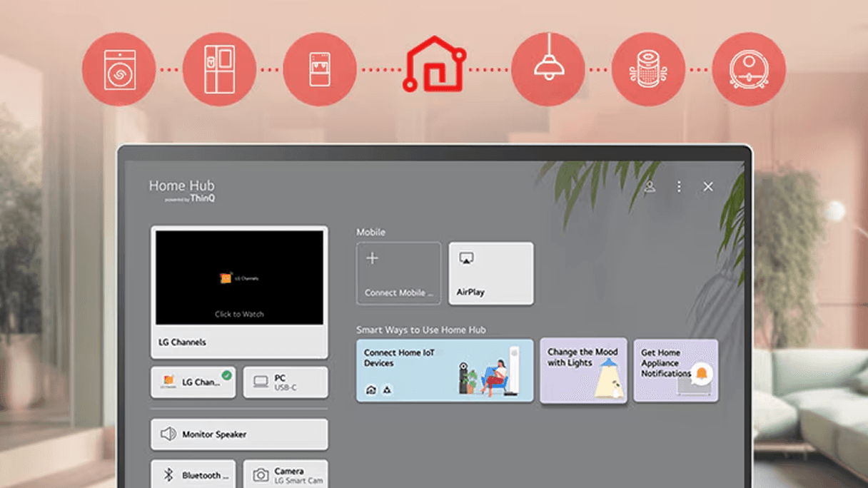Open Change the Mood with Lights card

[583, 370]
